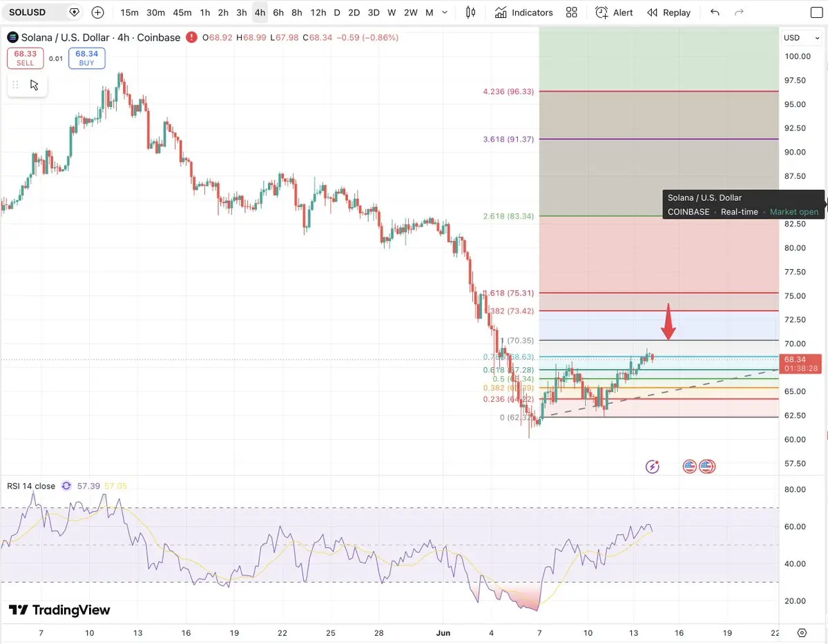Click the 0.236 Fibonacci level label
Viewport: 828px width, 644px height.
point(508,399)
